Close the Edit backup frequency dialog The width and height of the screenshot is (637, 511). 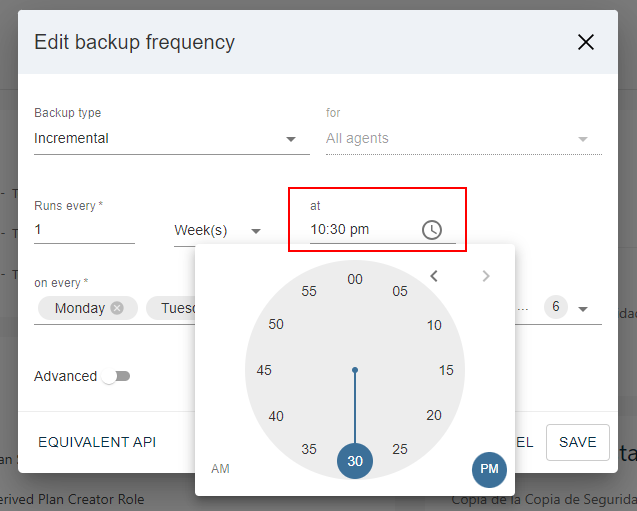point(586,42)
